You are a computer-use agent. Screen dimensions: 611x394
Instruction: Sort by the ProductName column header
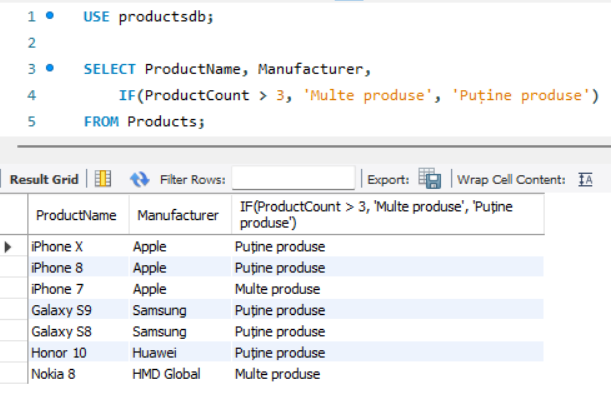[x=78, y=215]
